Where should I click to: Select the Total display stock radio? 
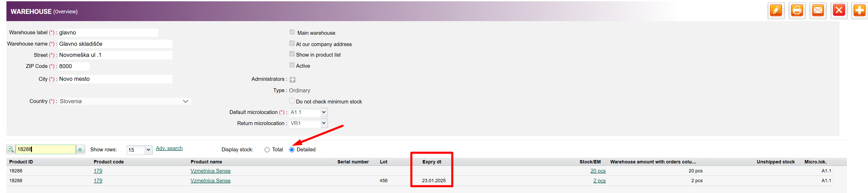click(x=267, y=150)
